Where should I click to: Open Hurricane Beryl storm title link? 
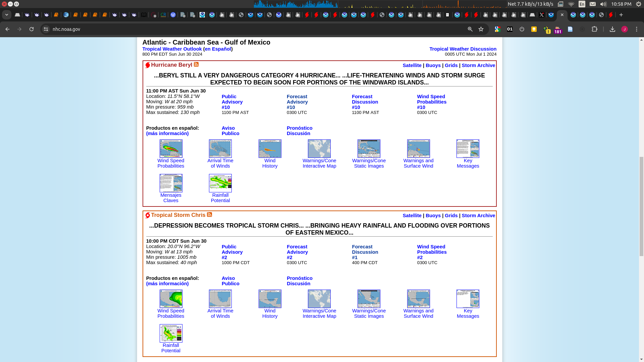coord(171,65)
